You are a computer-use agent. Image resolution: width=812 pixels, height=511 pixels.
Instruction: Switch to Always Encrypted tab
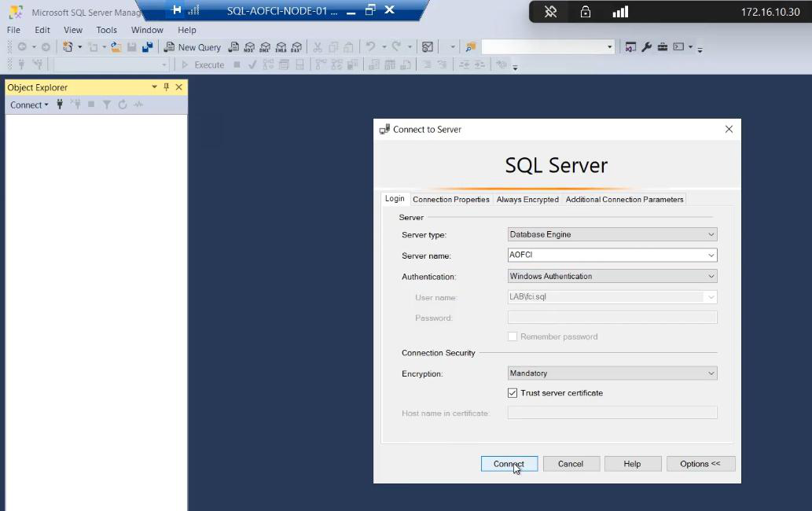coord(527,200)
